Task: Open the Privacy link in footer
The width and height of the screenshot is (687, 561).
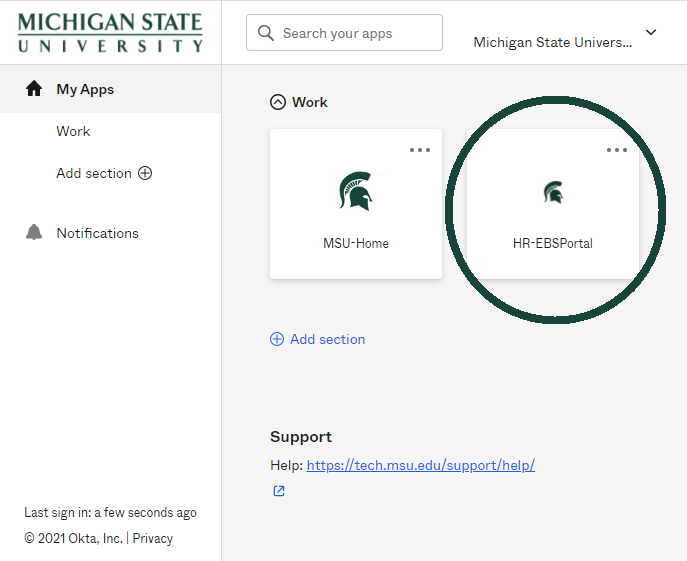Action: tap(152, 538)
